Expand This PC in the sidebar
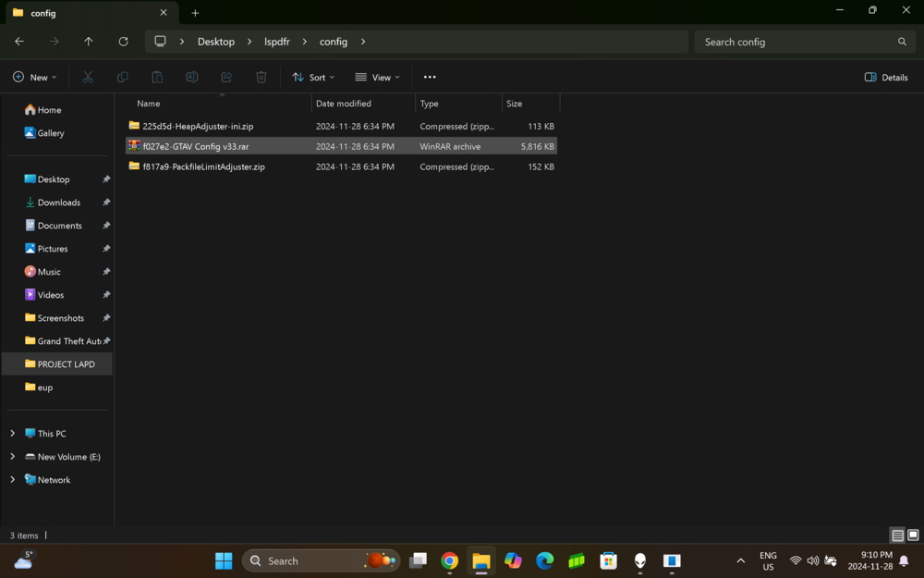The image size is (924, 578). pos(12,433)
